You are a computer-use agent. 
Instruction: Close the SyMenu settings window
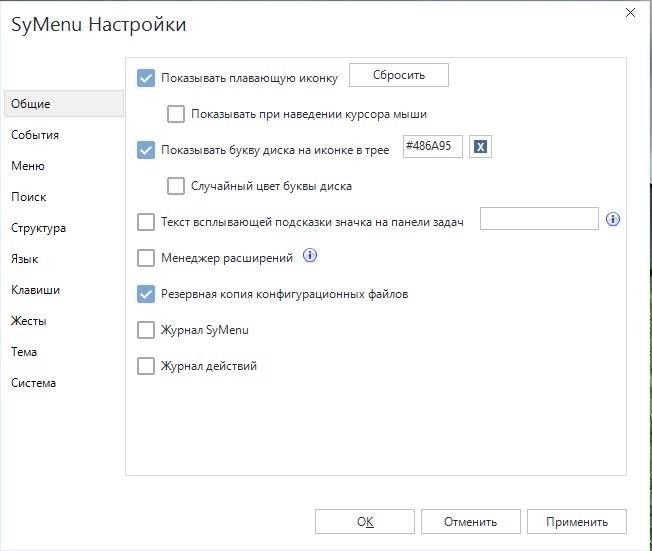click(630, 13)
